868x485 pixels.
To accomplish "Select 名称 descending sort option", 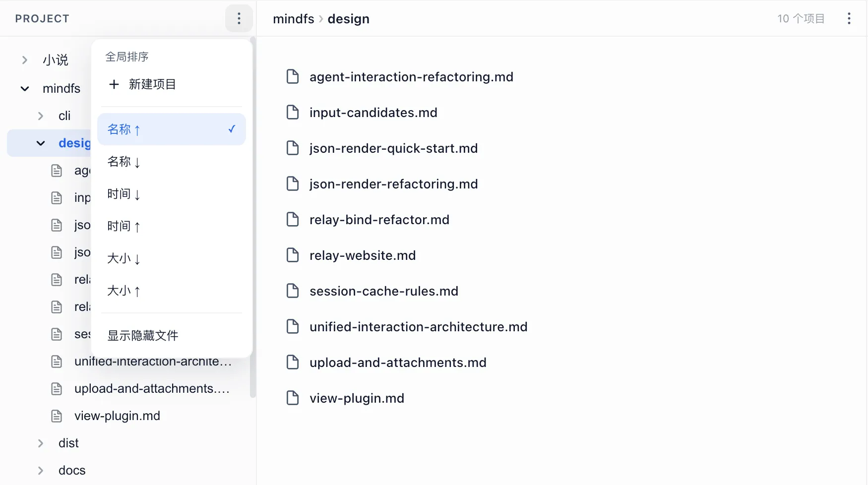I will point(124,162).
